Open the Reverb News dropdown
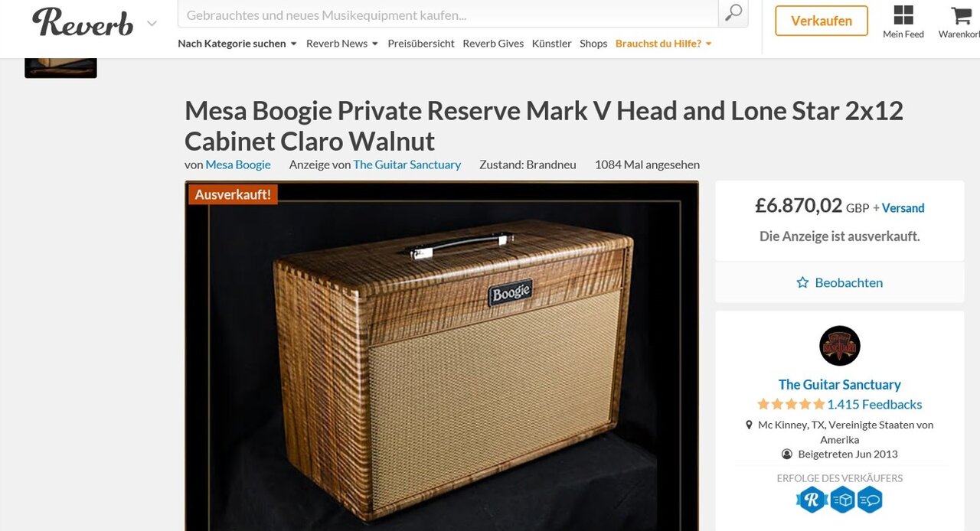980x531 pixels. (x=342, y=44)
